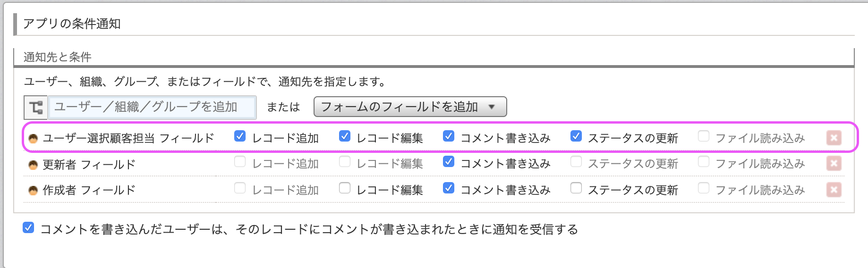The image size is (868, 268).
Task: Enable レコード追加 in the 更新者 row
Action: point(240,162)
